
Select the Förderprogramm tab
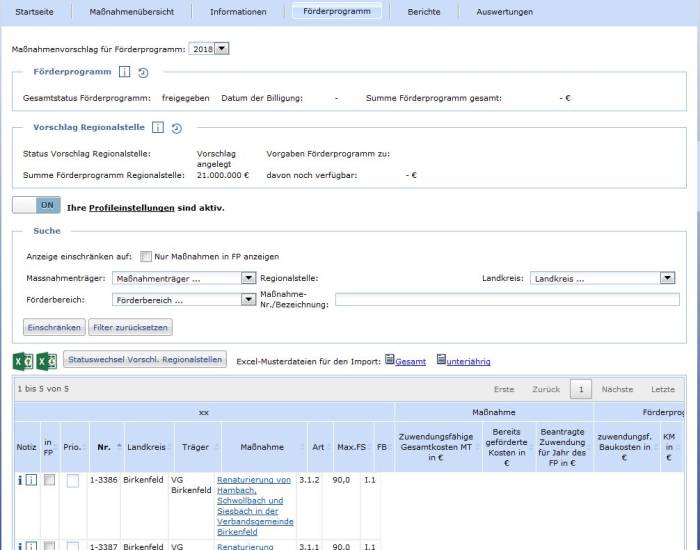click(337, 11)
